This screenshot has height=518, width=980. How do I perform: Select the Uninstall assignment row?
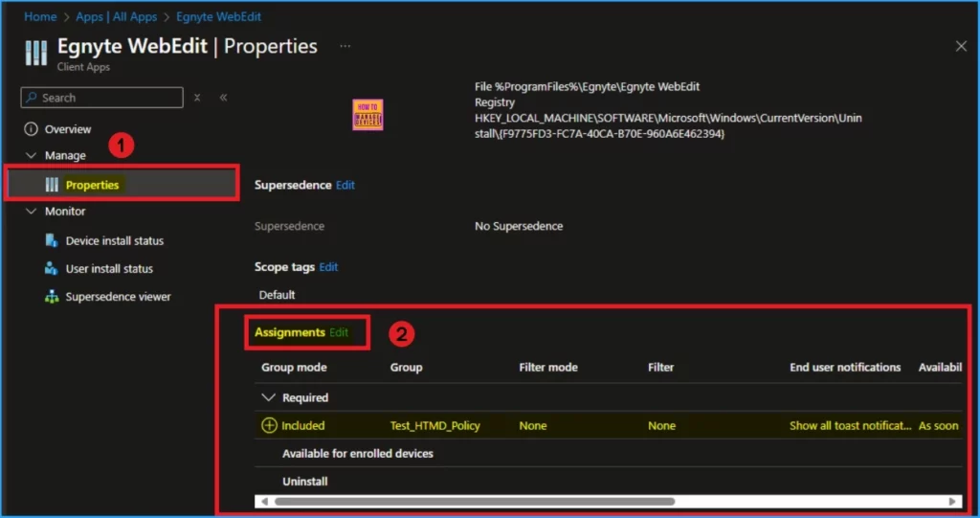(305, 481)
